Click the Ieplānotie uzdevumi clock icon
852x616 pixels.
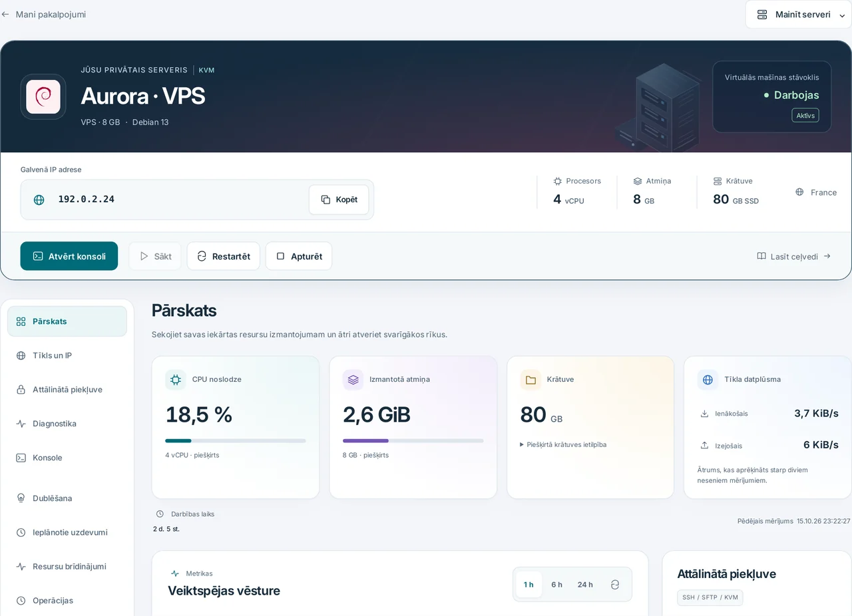[21, 532]
